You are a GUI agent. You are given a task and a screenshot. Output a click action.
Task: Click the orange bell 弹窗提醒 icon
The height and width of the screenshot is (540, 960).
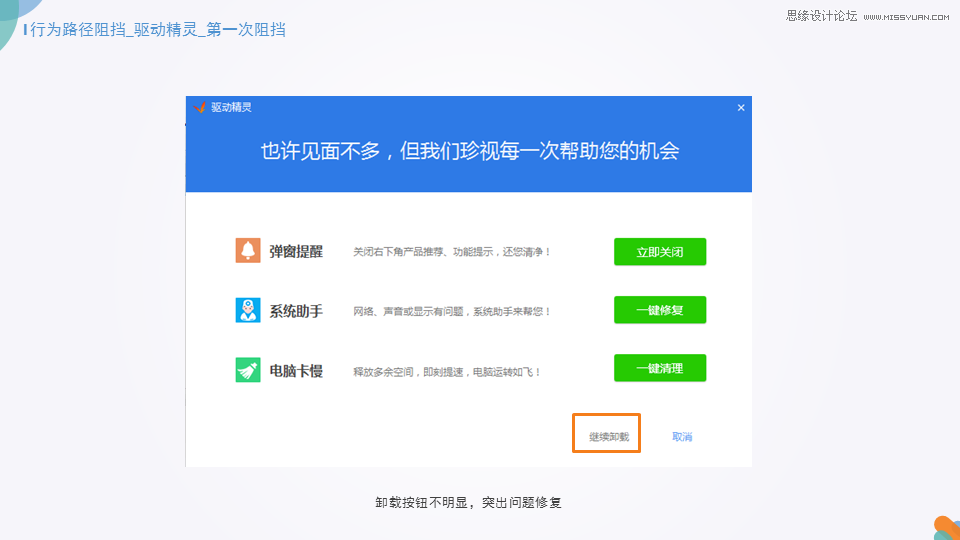248,250
